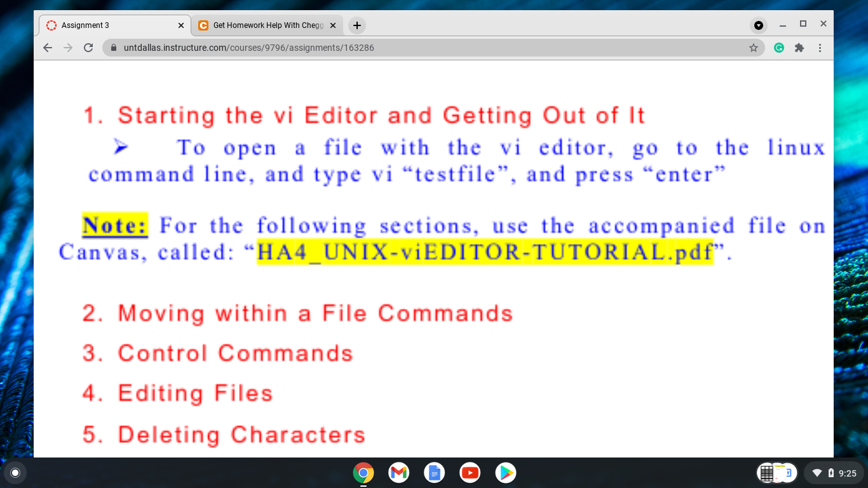
Task: Open the Chrome three-dot menu
Action: 820,48
